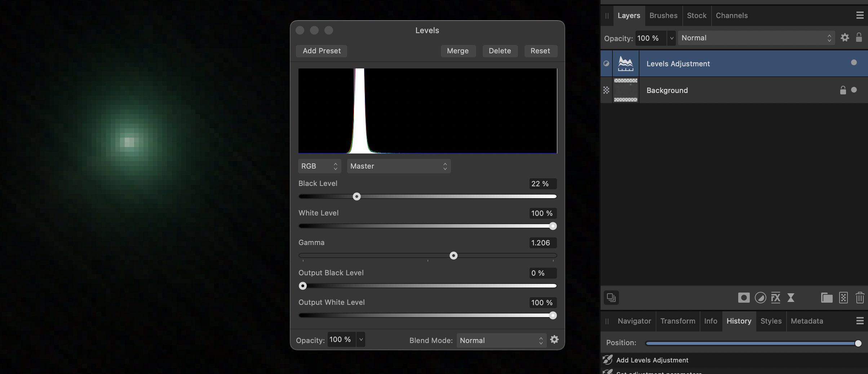The height and width of the screenshot is (374, 868).
Task: Open the RGB colour model dropdown
Action: click(319, 166)
